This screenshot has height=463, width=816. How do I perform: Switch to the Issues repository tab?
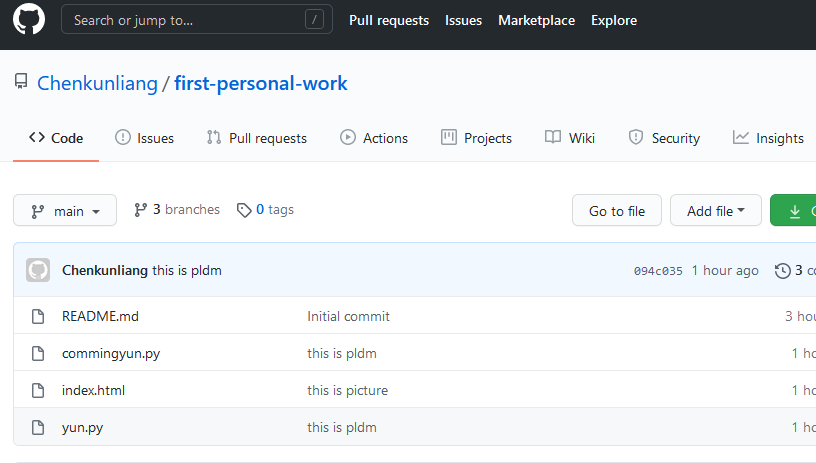coord(144,138)
